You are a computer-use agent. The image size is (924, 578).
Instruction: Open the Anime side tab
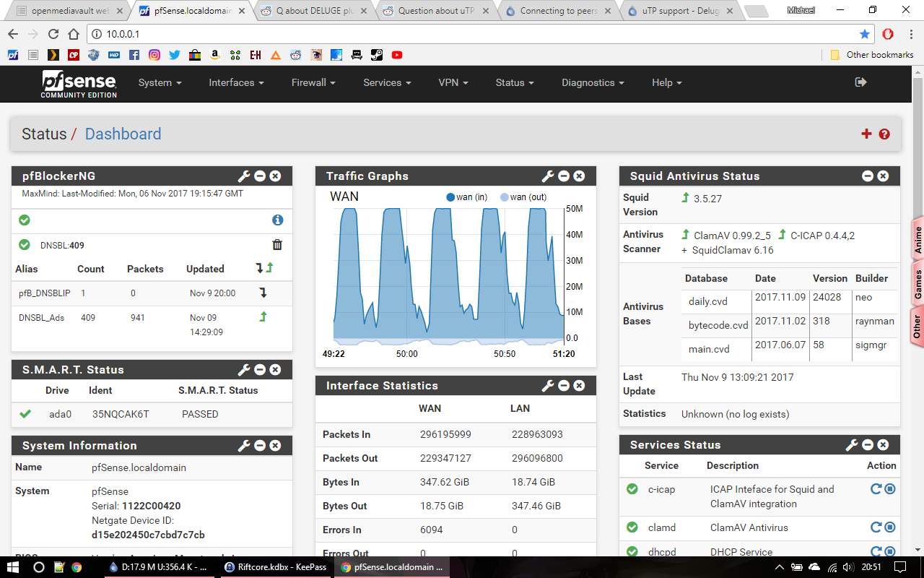918,239
